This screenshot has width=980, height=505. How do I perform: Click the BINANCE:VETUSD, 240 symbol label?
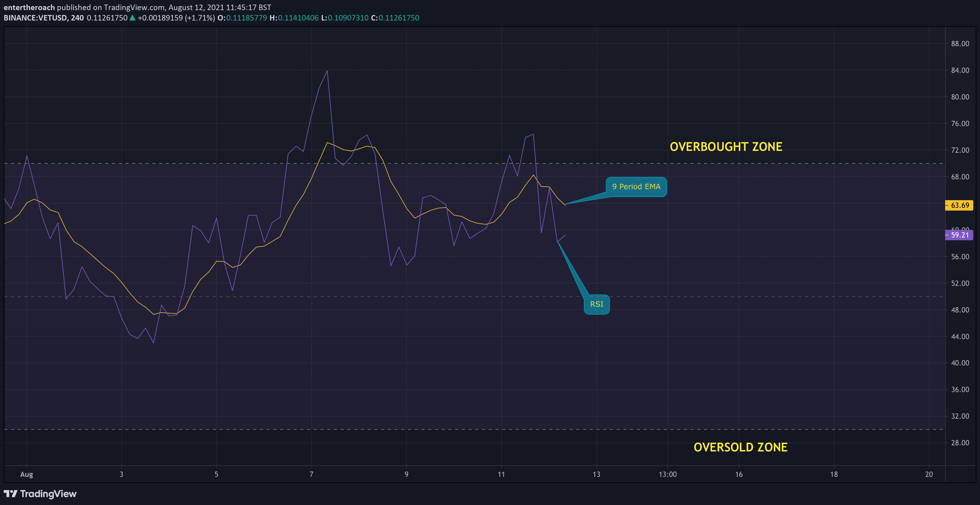(x=44, y=18)
